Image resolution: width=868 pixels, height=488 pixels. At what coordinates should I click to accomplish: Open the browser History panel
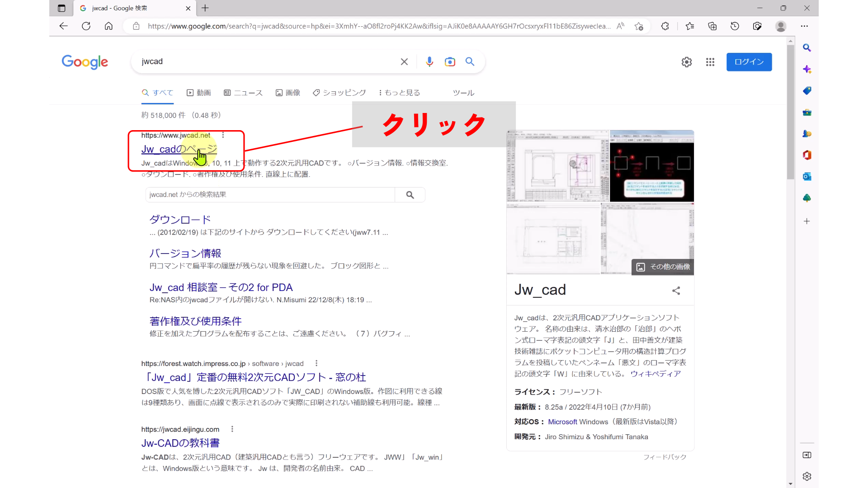[x=734, y=26]
